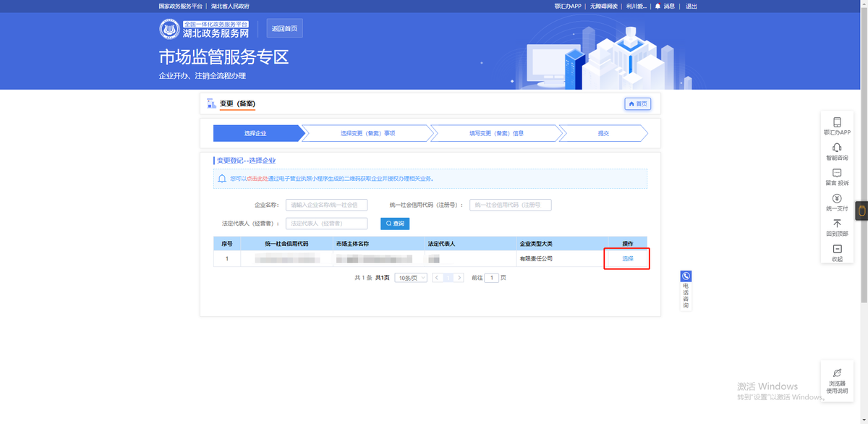Image resolution: width=868 pixels, height=424 pixels.
Task: Open 浏览器使用说明 browser icon
Action: (x=837, y=373)
